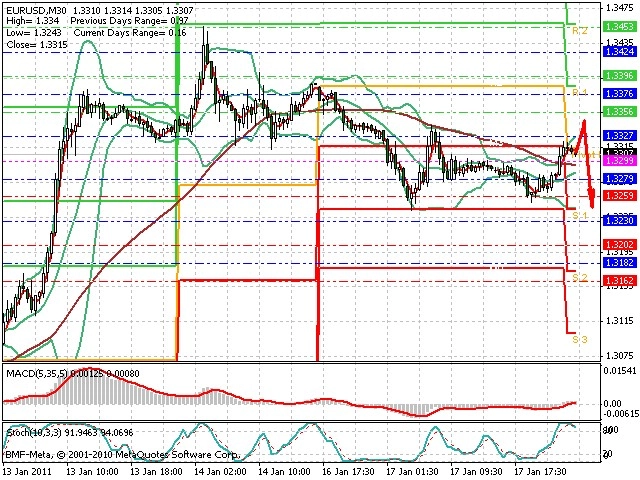The image size is (640, 480).
Task: Select the blue 1.3424 price level label
Action: 620,52
